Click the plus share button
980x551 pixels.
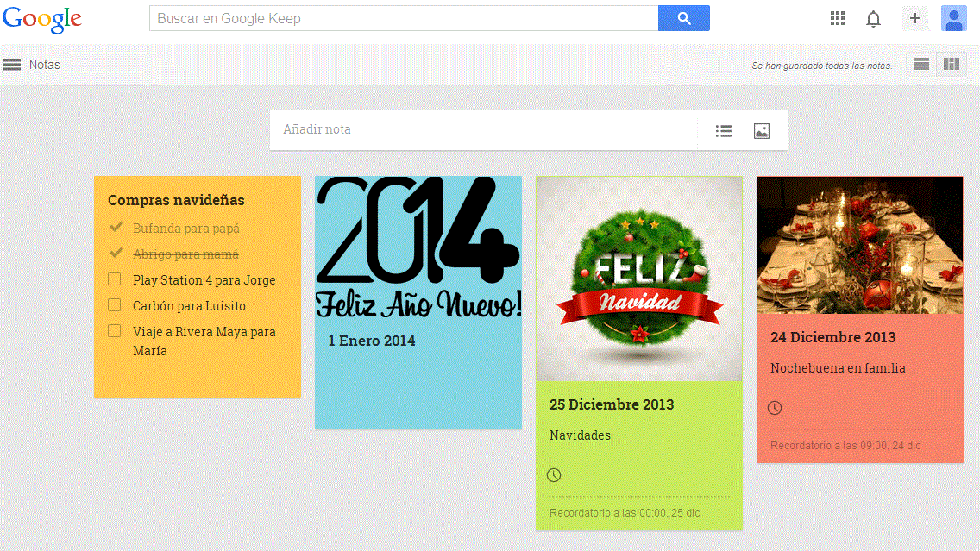[915, 18]
